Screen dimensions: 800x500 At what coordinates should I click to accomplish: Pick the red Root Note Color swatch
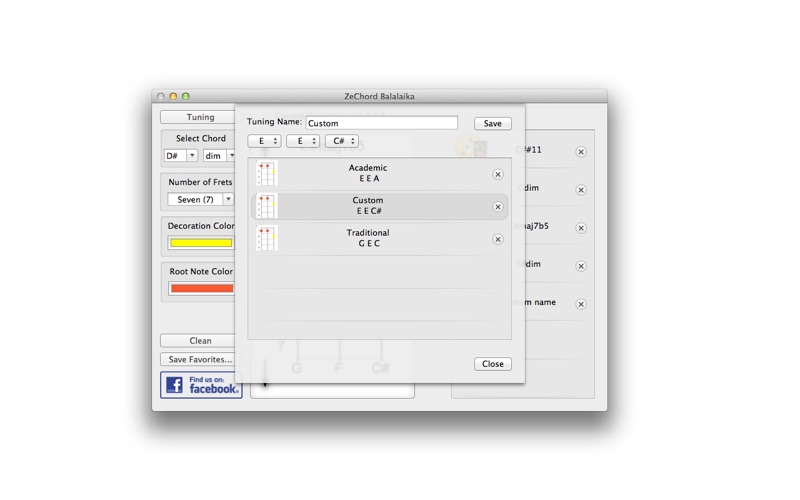(x=202, y=288)
